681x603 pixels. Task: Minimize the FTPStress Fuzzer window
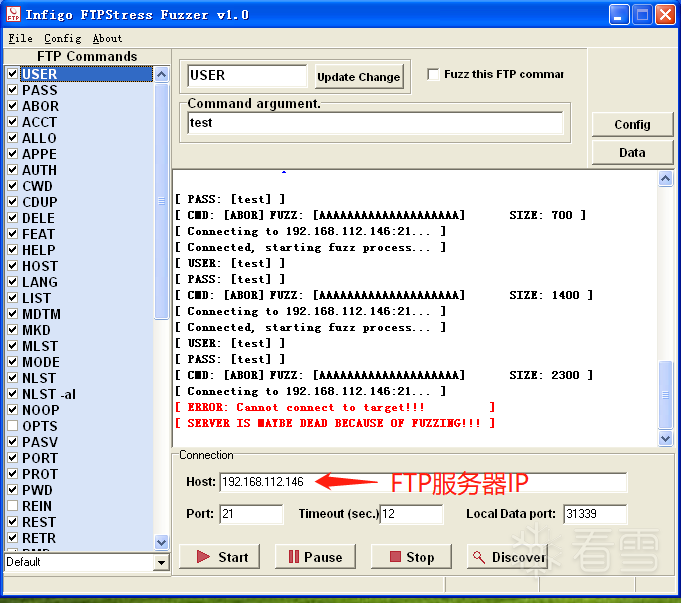[x=619, y=15]
